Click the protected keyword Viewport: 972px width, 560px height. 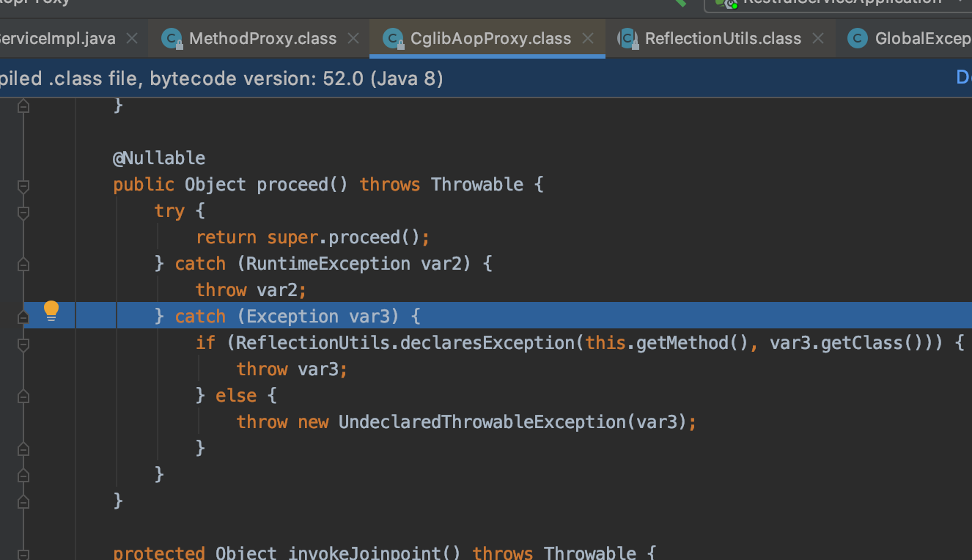tap(159, 553)
